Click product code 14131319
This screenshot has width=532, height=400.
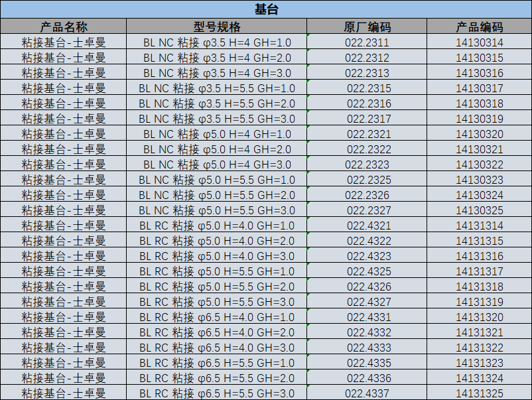coord(479,302)
